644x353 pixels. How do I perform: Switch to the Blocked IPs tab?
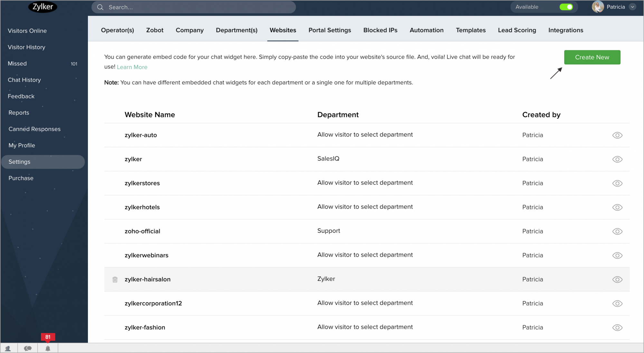[380, 30]
